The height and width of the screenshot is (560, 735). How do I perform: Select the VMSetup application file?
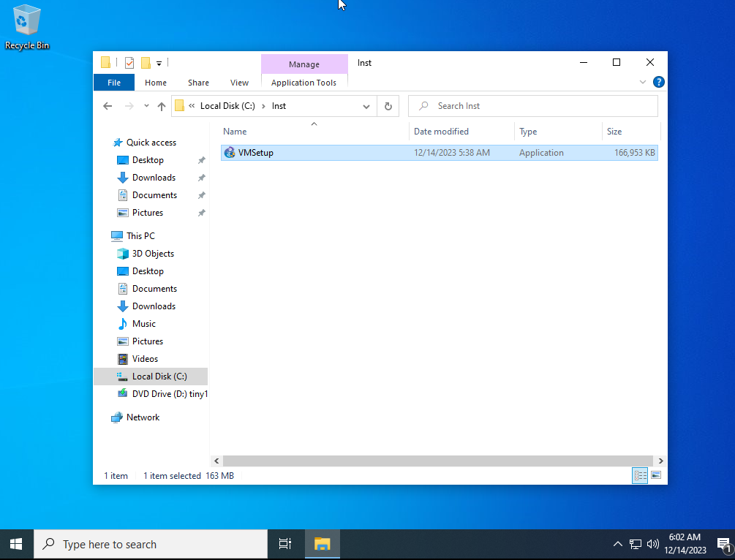pyautogui.click(x=440, y=153)
